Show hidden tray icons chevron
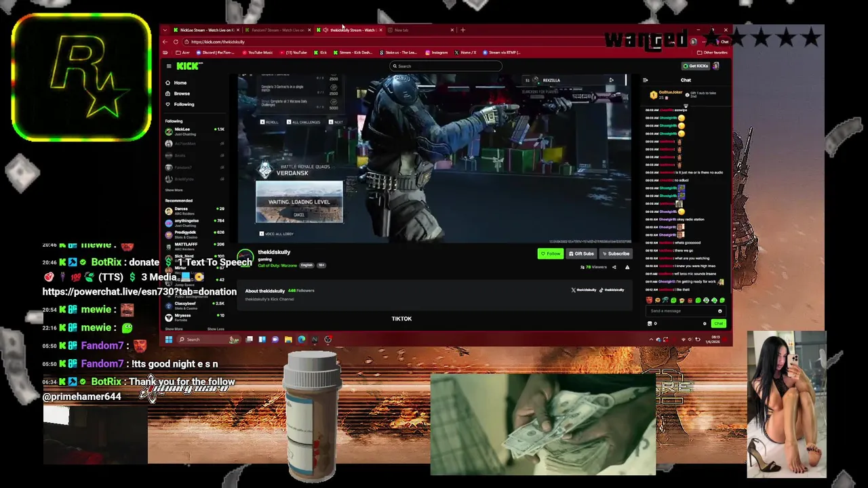This screenshot has height=488, width=868. pos(651,340)
